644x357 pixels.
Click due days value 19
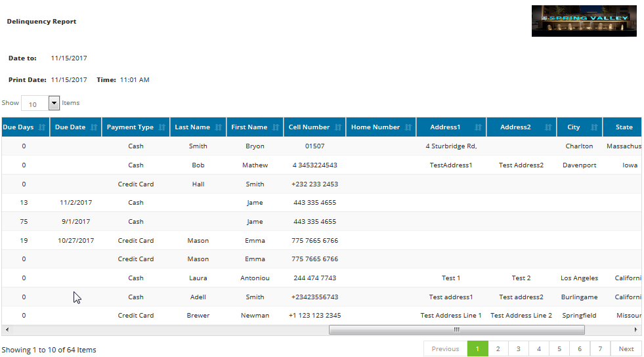click(24, 240)
